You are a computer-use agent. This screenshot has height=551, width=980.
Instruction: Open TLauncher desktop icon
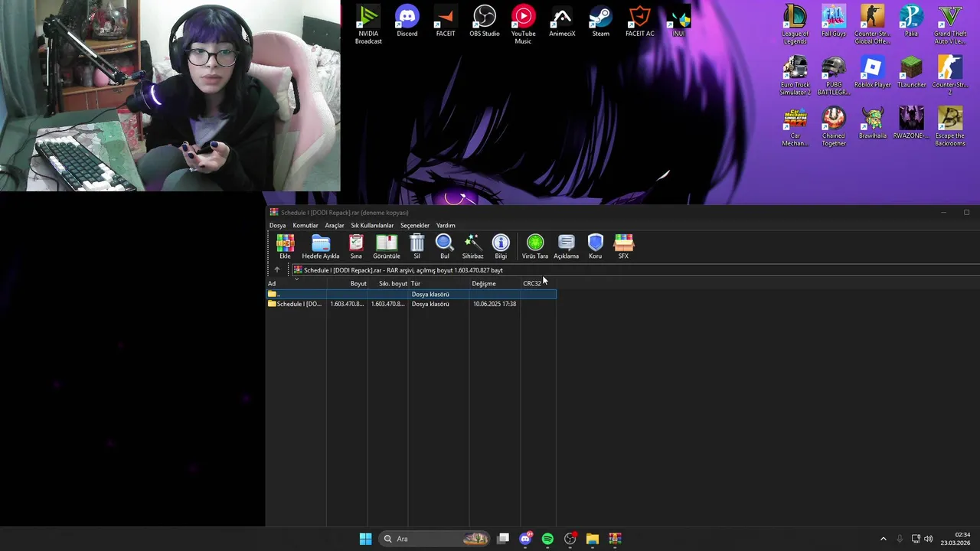911,73
